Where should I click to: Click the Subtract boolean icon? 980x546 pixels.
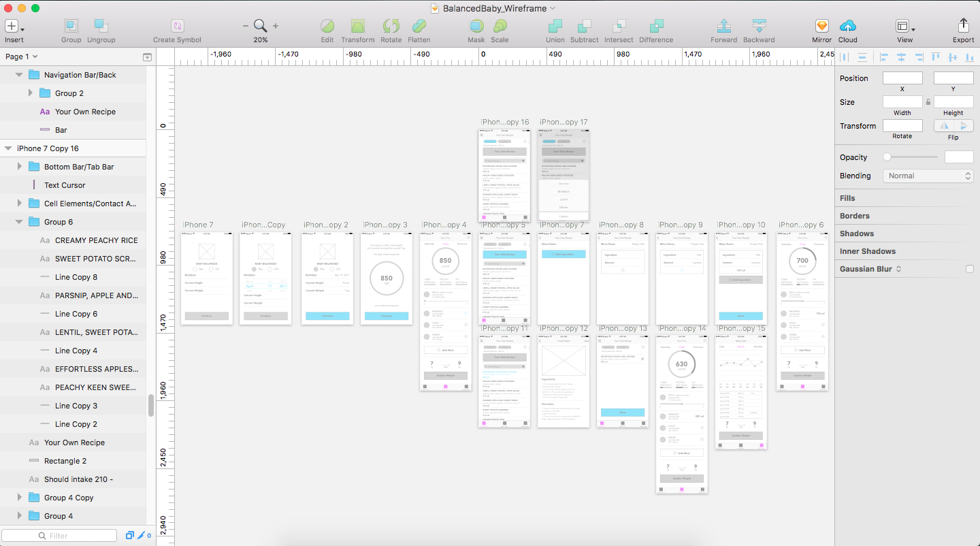coord(584,27)
